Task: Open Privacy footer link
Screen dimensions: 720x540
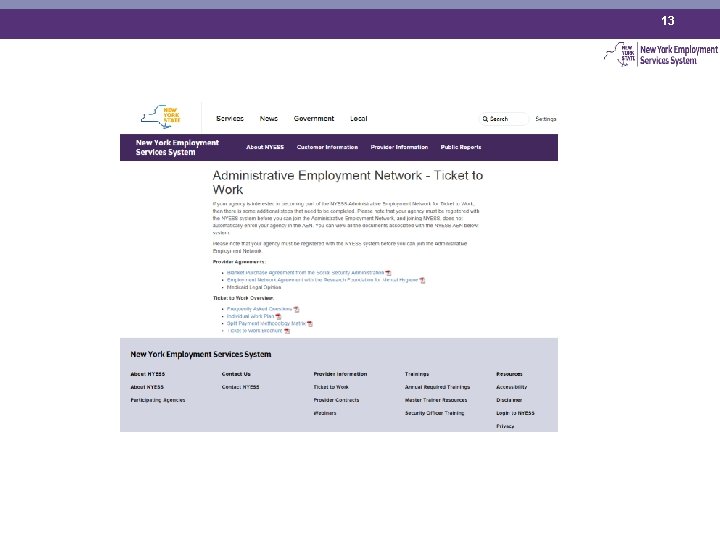Action: pos(505,427)
